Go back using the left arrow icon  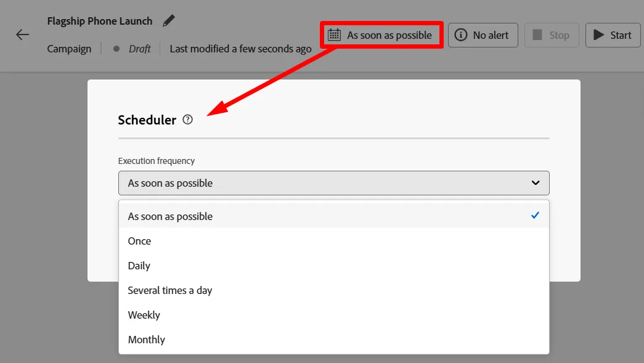tap(22, 35)
